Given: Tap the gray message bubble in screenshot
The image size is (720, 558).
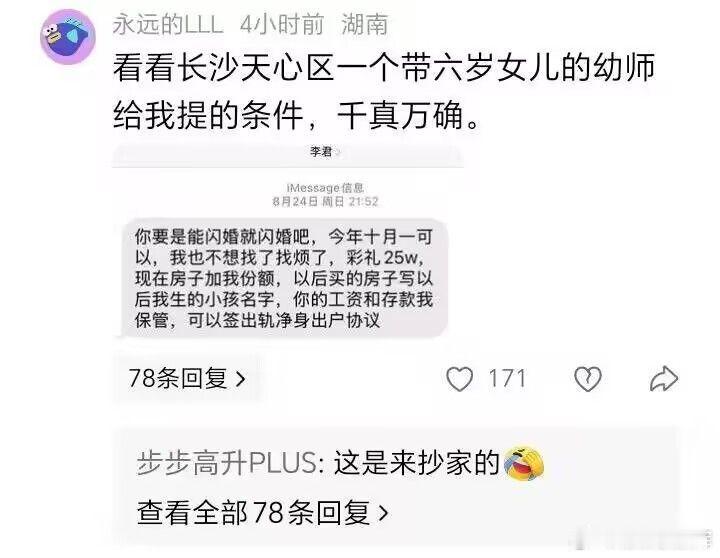Looking at the screenshot, I should 284,278.
